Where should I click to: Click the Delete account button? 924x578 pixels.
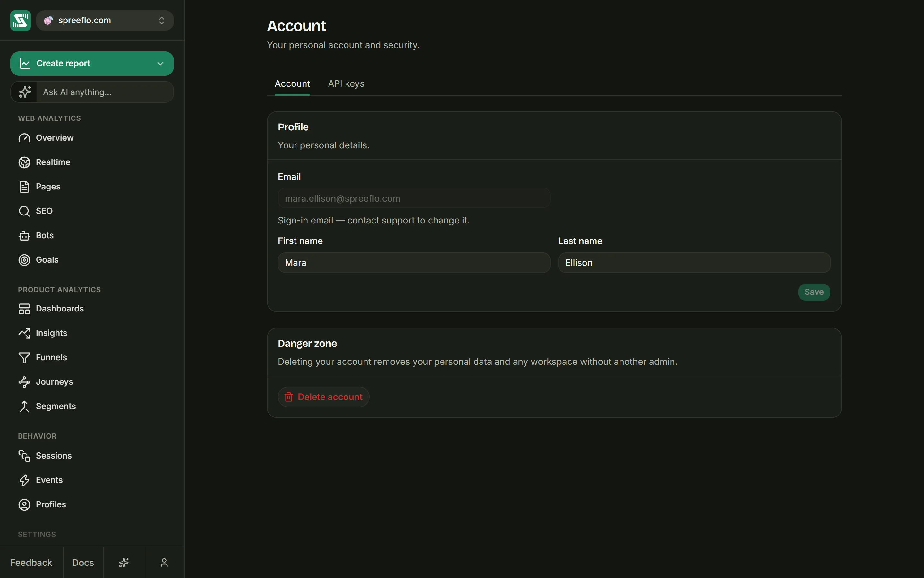tap(323, 397)
